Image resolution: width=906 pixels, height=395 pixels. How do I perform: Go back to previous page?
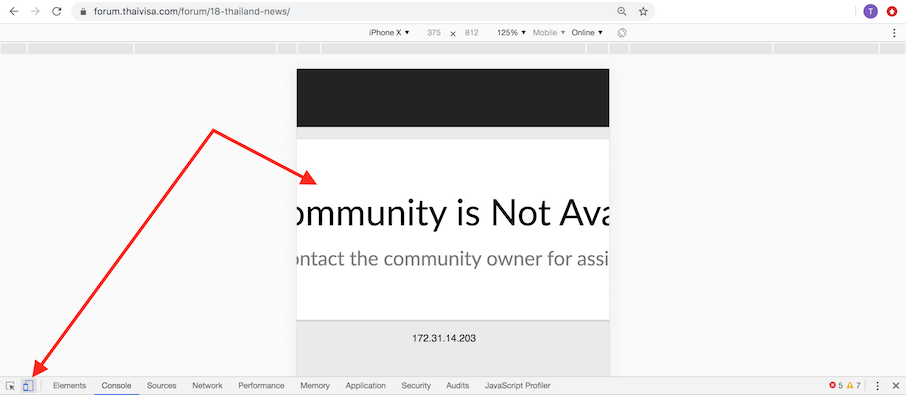pos(14,12)
